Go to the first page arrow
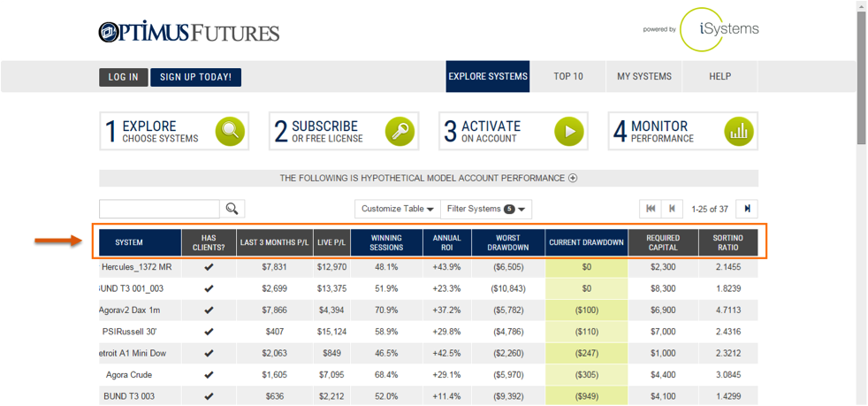Image resolution: width=868 pixels, height=406 pixels. point(651,209)
